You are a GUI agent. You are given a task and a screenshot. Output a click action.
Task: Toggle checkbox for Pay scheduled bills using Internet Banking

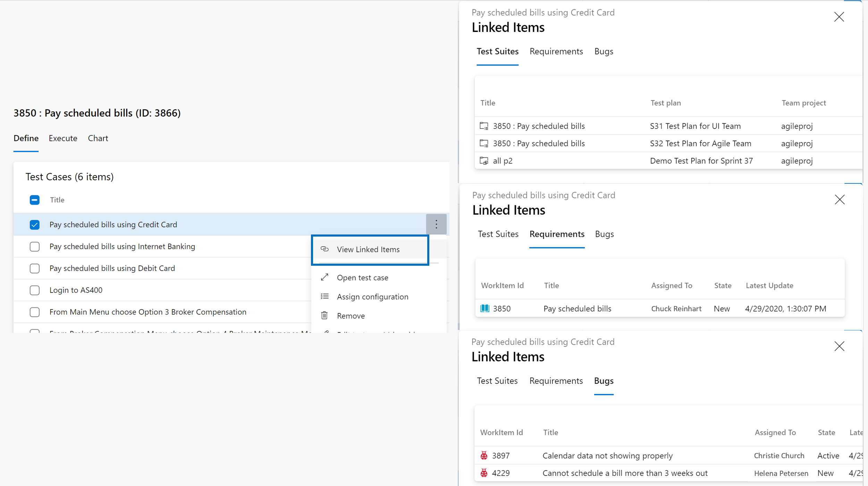click(x=35, y=246)
